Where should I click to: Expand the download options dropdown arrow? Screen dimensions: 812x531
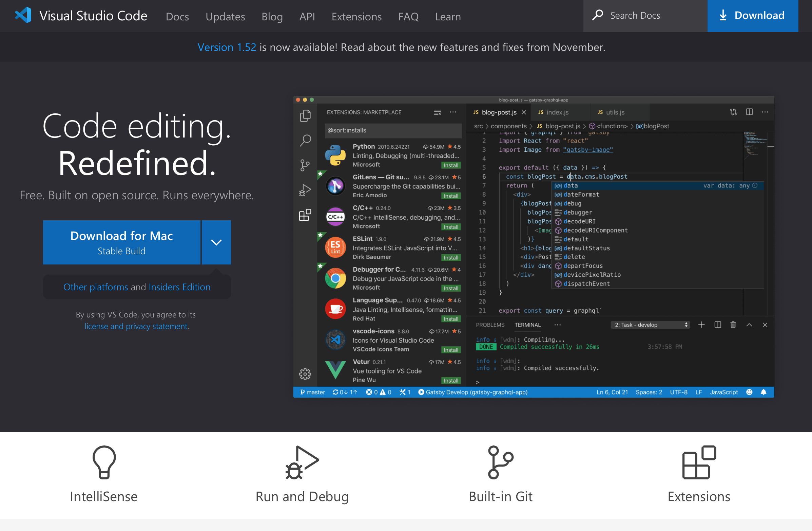(x=216, y=242)
